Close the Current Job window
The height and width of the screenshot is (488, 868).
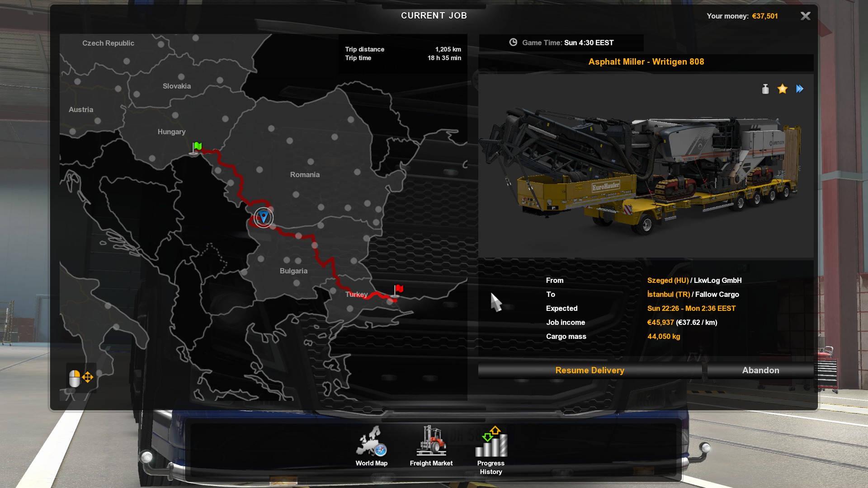click(805, 16)
